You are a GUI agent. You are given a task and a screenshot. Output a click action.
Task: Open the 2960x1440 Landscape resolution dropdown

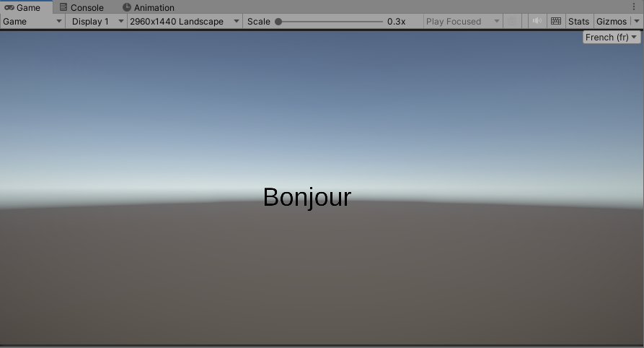[x=185, y=22]
